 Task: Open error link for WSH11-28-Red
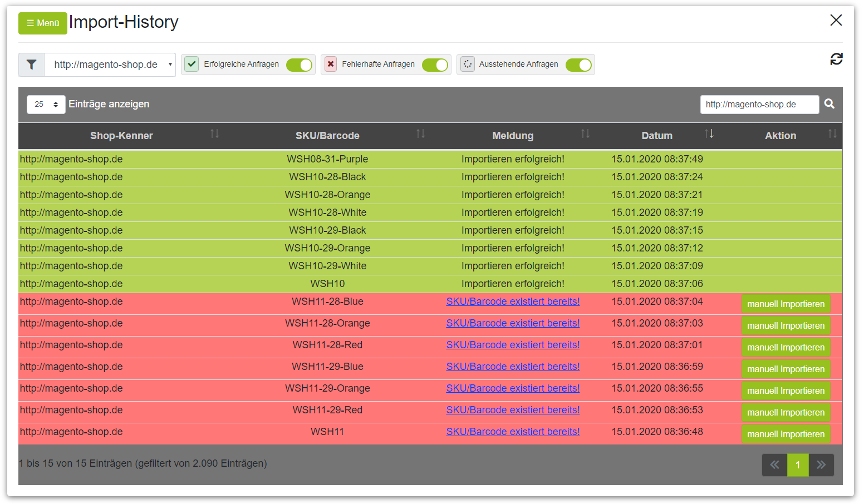pyautogui.click(x=513, y=345)
